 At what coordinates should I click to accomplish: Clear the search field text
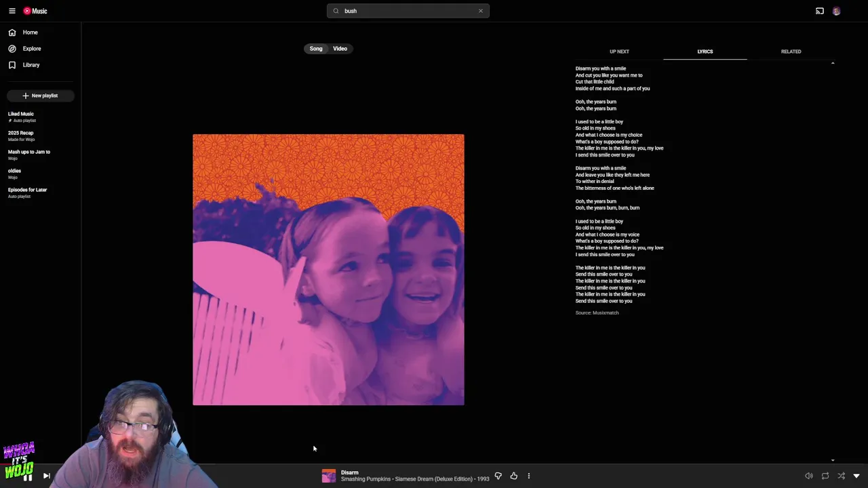tap(481, 11)
